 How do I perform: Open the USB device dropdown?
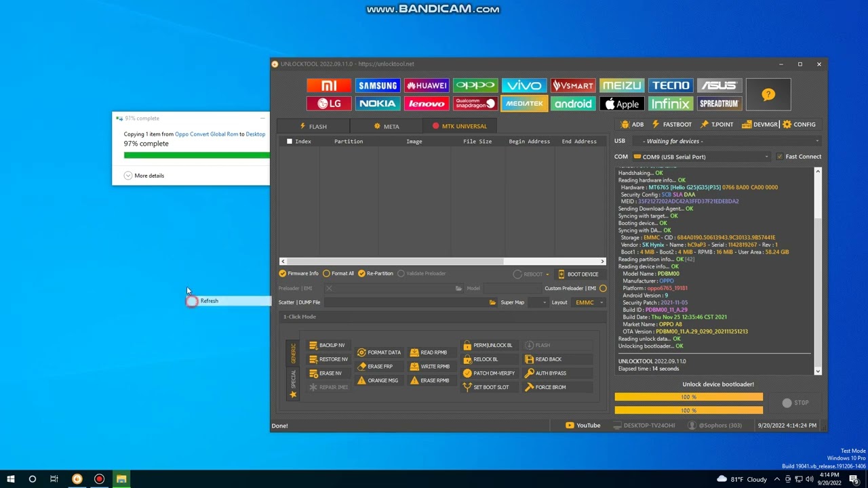click(x=726, y=141)
